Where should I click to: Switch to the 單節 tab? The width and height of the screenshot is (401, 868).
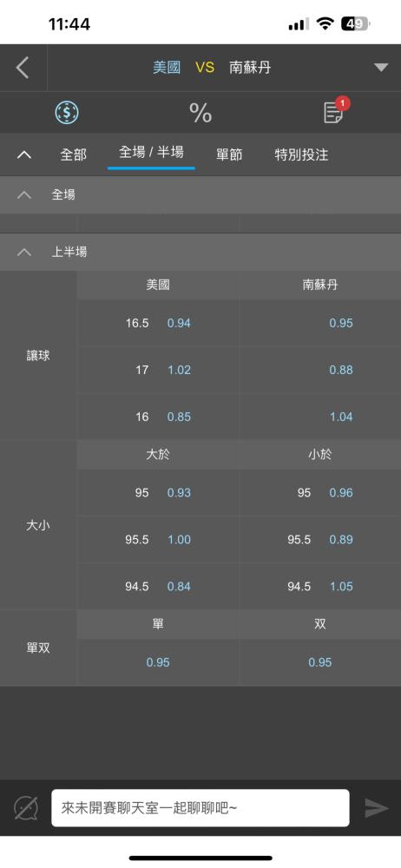click(229, 155)
